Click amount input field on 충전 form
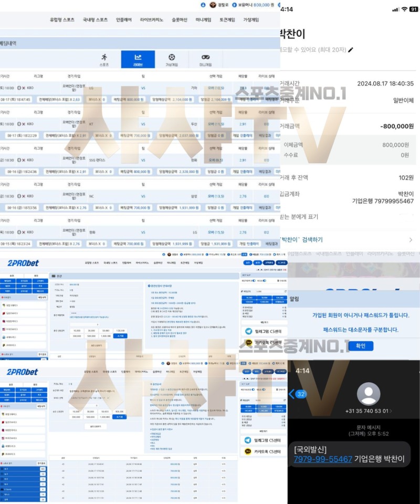Screen dimensions: 420x504 (x=84, y=406)
